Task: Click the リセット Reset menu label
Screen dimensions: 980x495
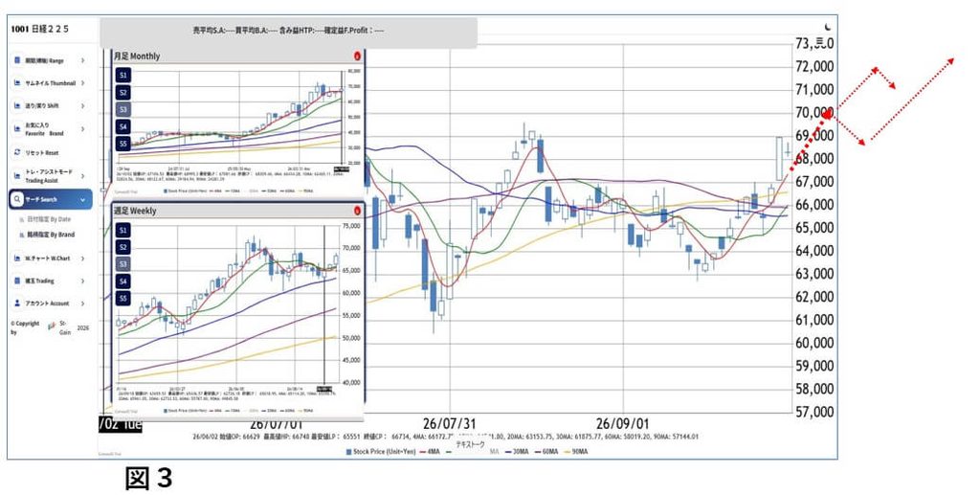Action: point(42,152)
